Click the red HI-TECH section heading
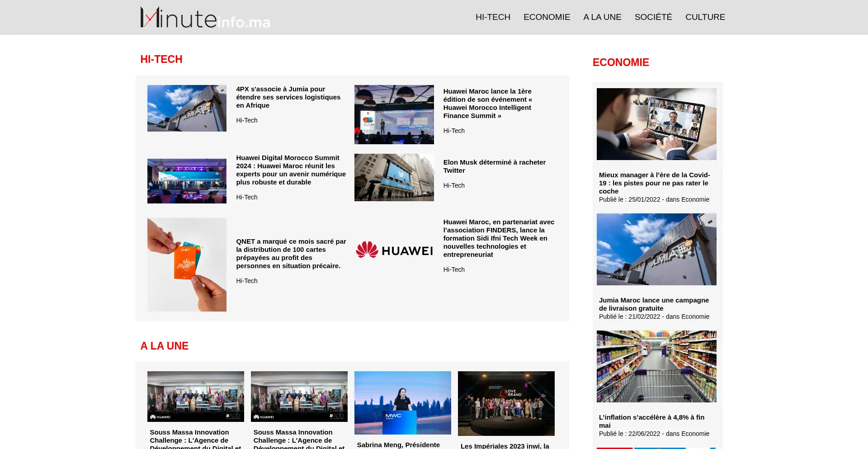This screenshot has height=449, width=868. (161, 59)
